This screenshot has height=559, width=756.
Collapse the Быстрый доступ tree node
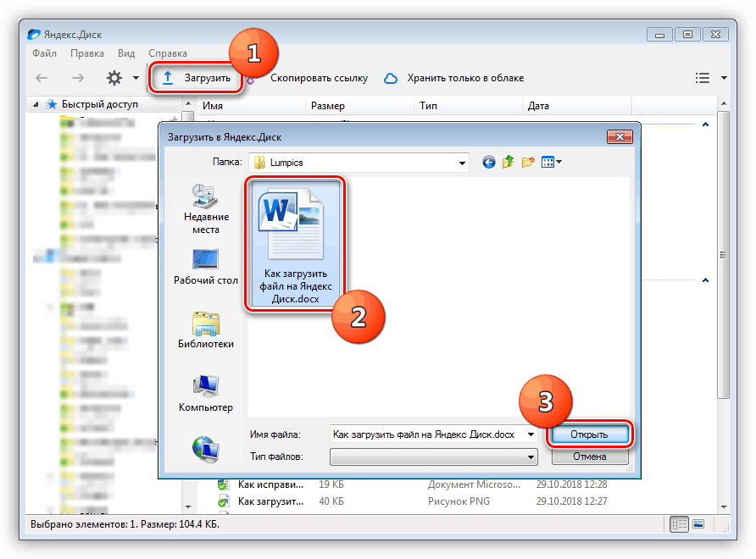pos(36,105)
